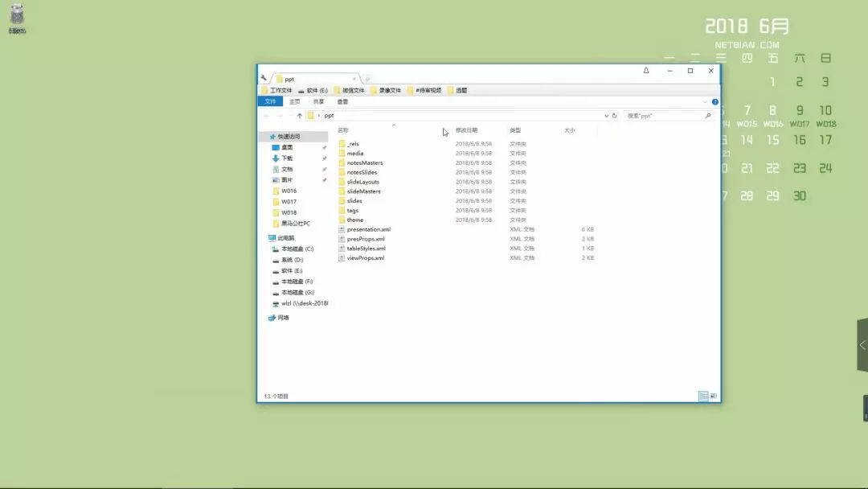Click the pin icon next to 文档
This screenshot has width=868, height=489.
tap(325, 170)
